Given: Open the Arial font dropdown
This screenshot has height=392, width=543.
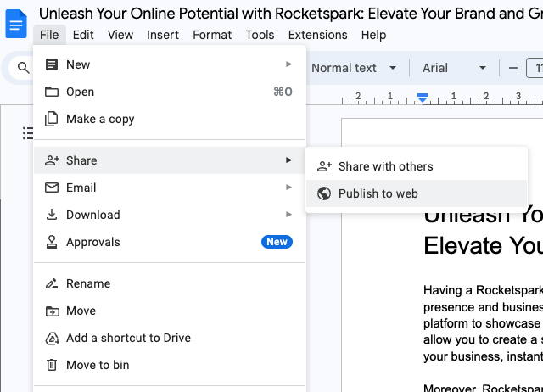Looking at the screenshot, I should tap(454, 68).
